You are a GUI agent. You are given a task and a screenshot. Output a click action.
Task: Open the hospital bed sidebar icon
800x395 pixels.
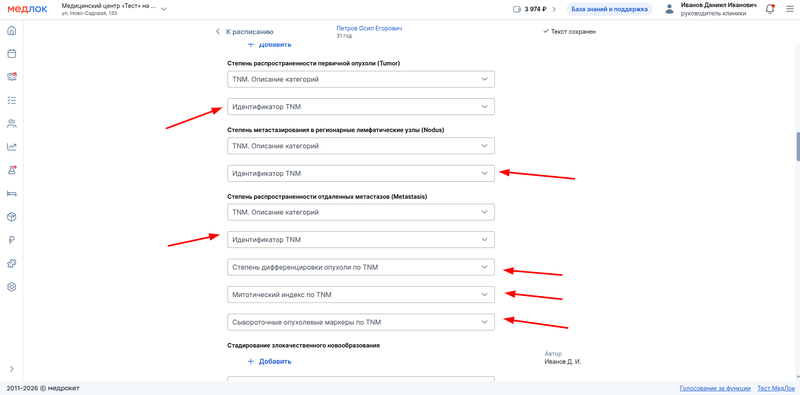[x=12, y=193]
